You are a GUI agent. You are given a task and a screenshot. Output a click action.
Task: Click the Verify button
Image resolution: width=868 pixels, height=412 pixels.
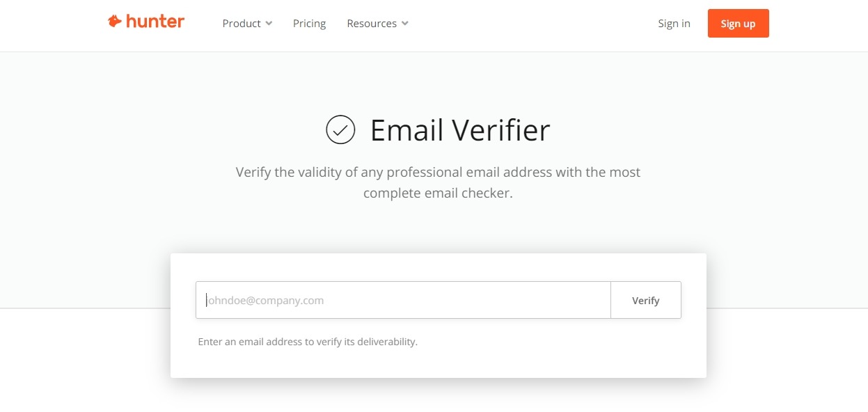(x=645, y=301)
